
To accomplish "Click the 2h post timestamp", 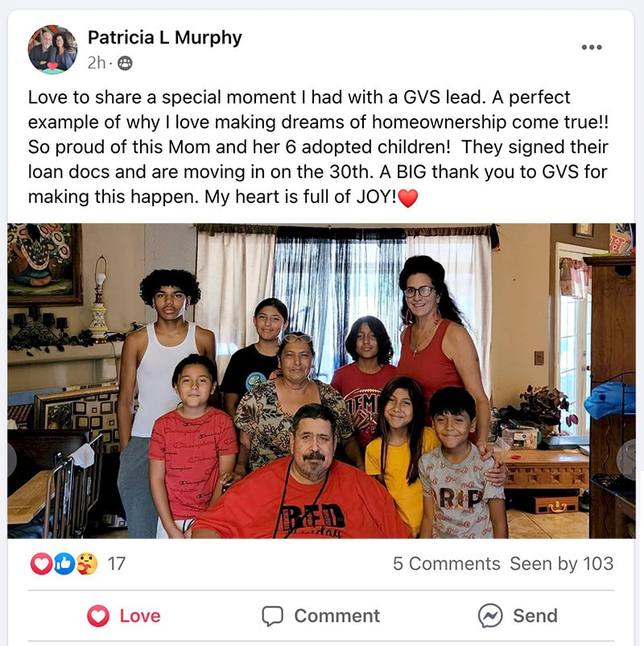I will tap(97, 63).
